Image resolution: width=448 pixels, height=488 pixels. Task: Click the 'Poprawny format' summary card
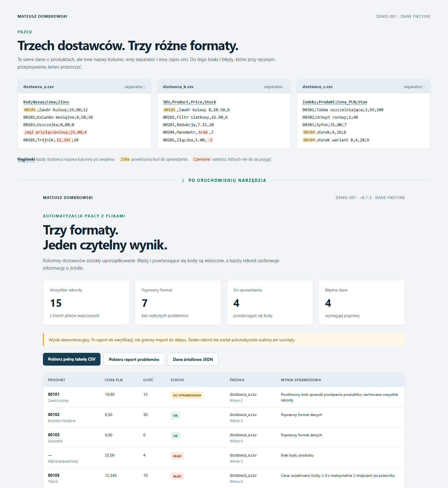[178, 302]
